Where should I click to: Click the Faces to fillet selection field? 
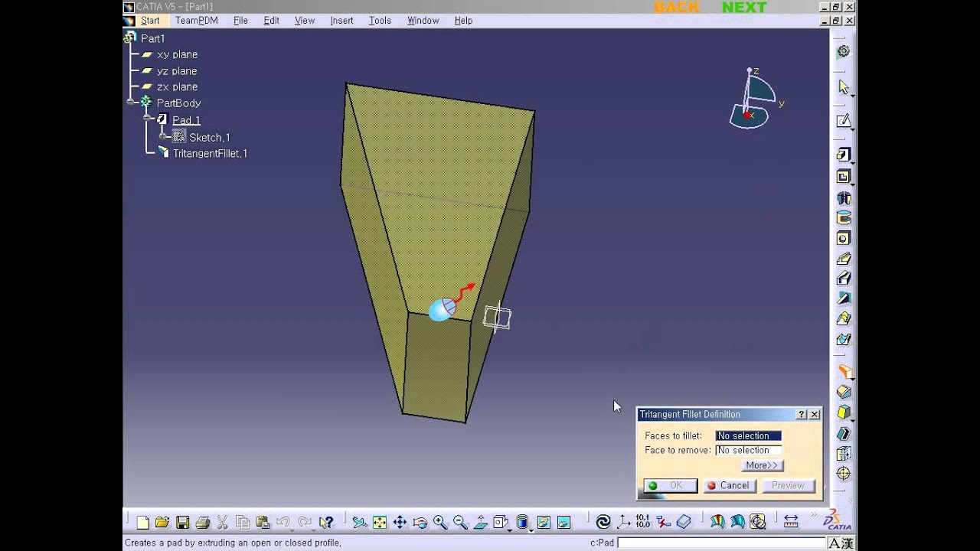[748, 435]
